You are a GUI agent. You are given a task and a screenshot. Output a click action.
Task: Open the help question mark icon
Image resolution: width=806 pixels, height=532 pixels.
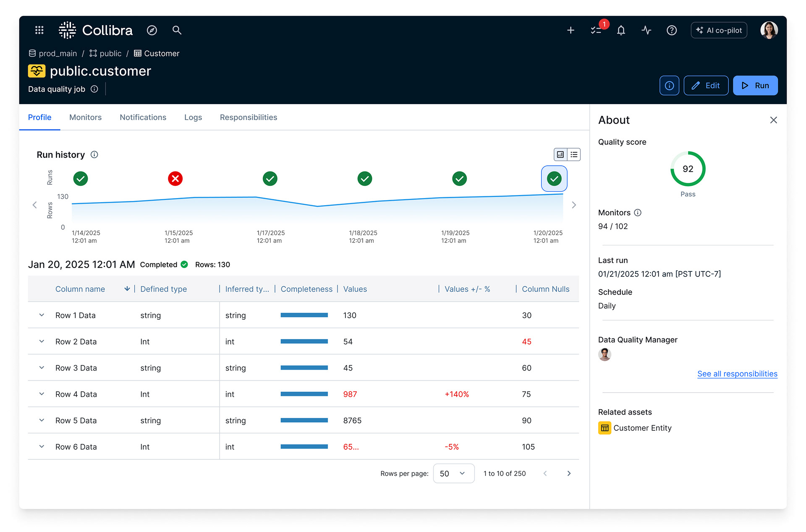tap(672, 30)
